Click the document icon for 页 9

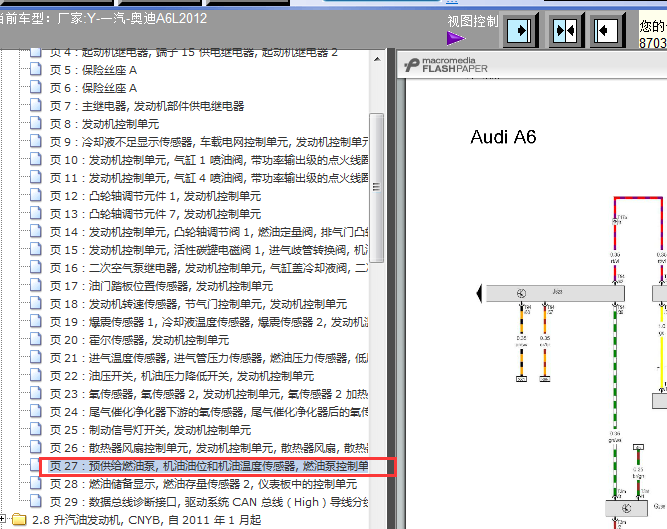36,141
